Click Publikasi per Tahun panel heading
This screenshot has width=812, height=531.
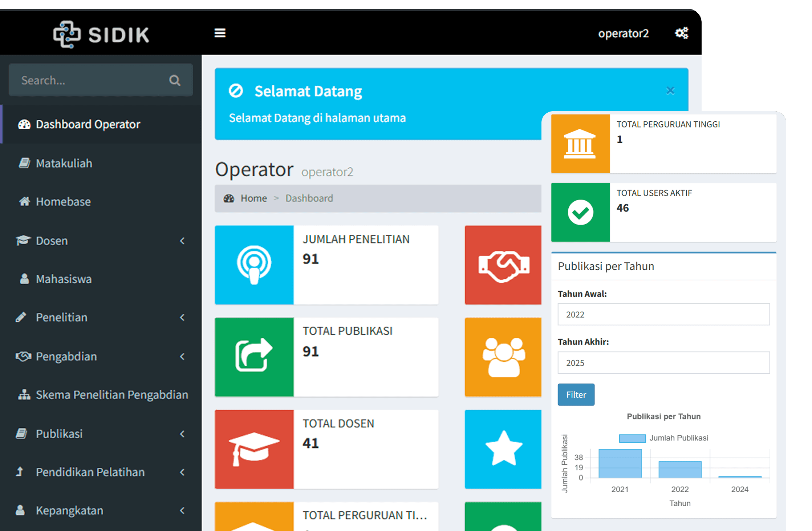coord(606,266)
